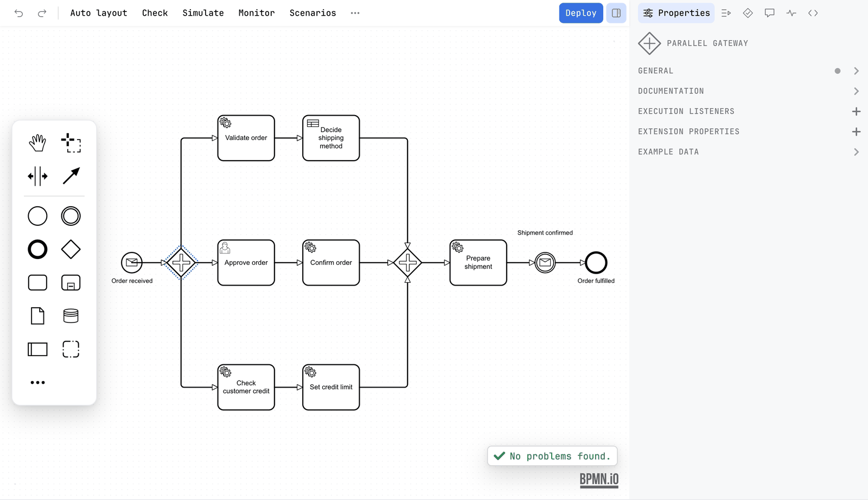
Task: Create a Task from the palette
Action: pos(37,283)
